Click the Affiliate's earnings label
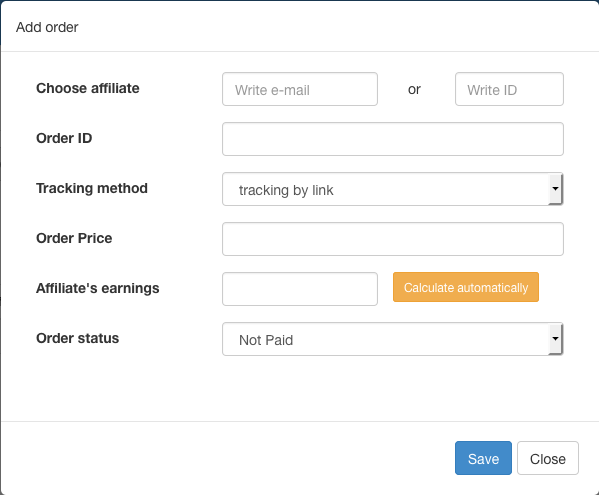The image size is (599, 495). coord(98,288)
